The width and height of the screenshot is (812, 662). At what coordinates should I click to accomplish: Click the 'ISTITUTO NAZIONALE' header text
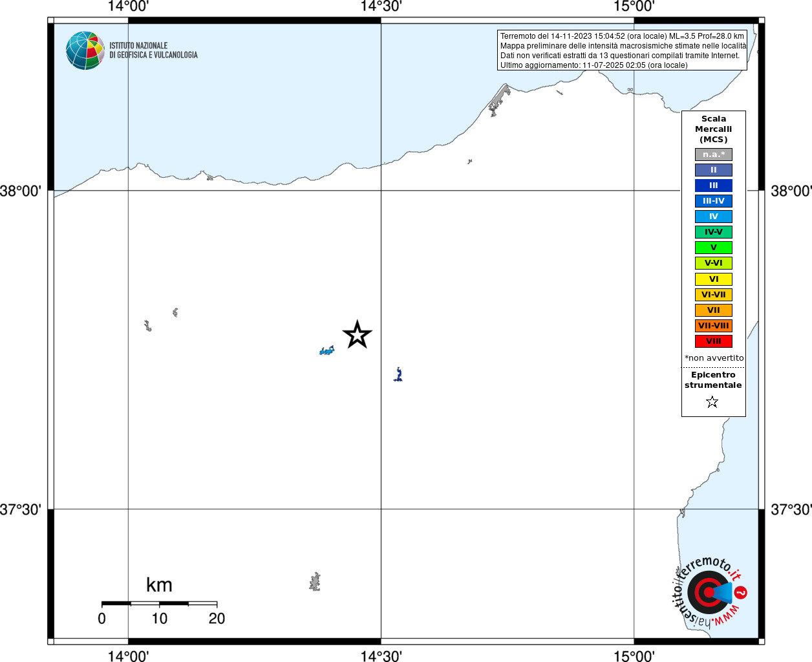138,46
